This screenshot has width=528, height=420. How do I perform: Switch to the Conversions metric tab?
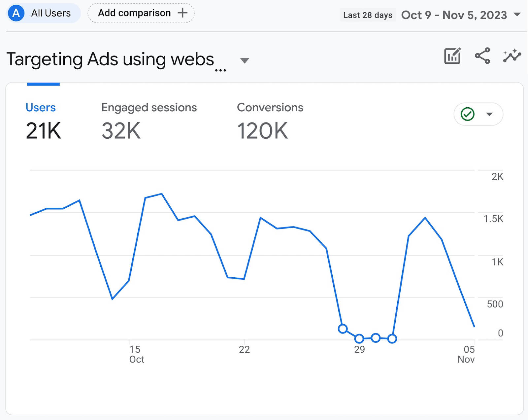(x=270, y=107)
